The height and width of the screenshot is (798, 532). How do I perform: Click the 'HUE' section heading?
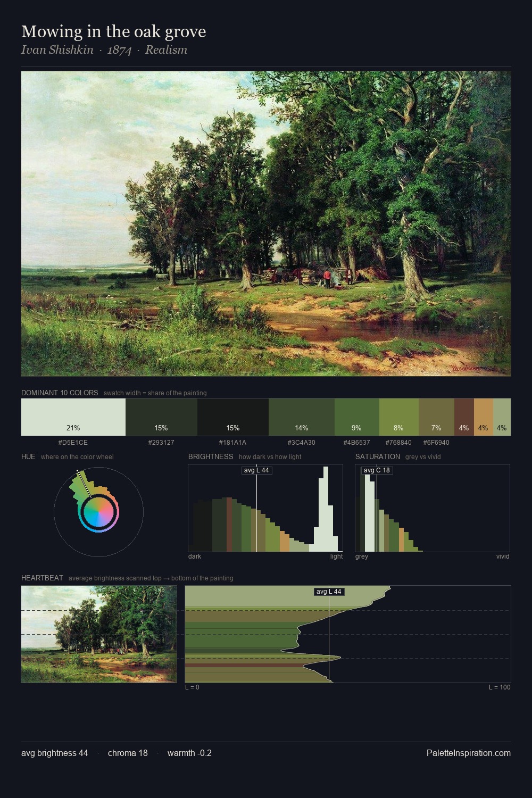28,456
